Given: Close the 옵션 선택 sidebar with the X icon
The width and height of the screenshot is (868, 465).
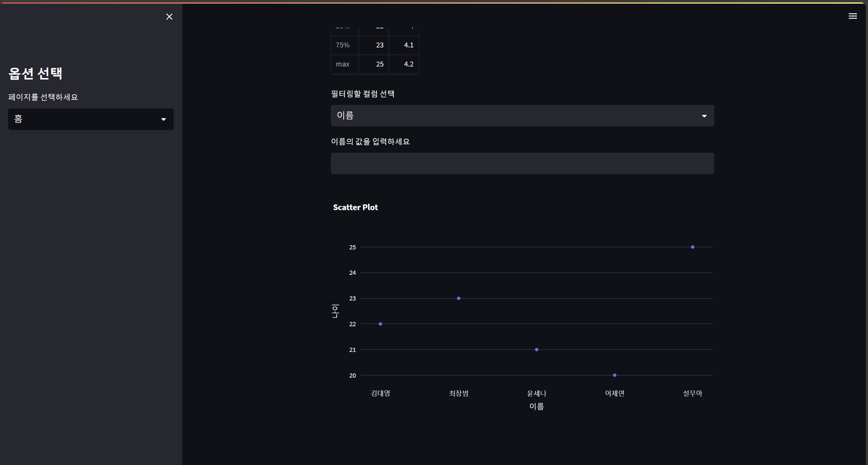Looking at the screenshot, I should pyautogui.click(x=169, y=17).
